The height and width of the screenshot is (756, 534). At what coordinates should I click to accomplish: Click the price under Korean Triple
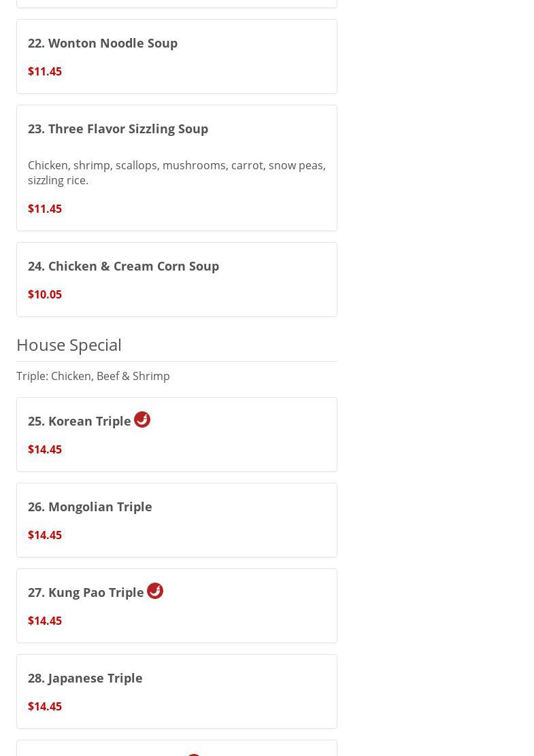point(45,449)
